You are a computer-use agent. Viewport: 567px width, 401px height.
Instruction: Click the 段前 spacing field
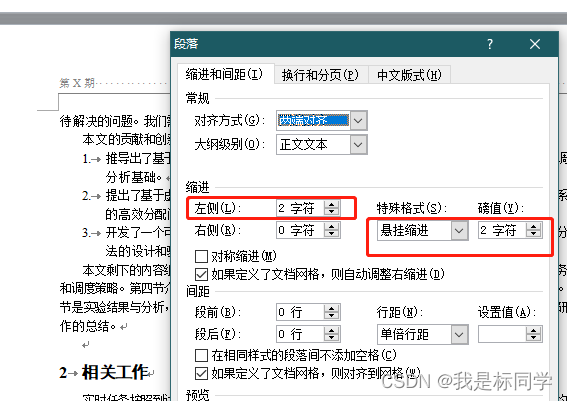coord(300,312)
